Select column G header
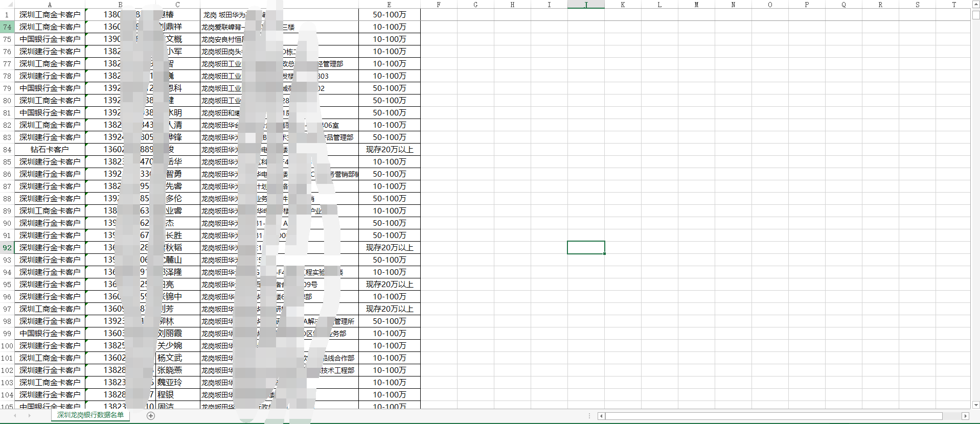980x424 pixels. coord(475,4)
